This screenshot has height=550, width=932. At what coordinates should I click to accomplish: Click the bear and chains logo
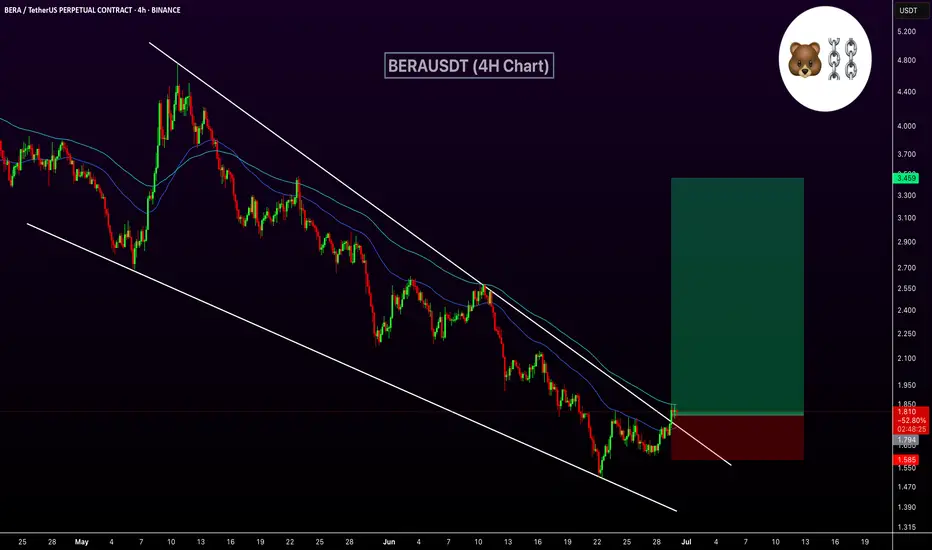pos(825,59)
